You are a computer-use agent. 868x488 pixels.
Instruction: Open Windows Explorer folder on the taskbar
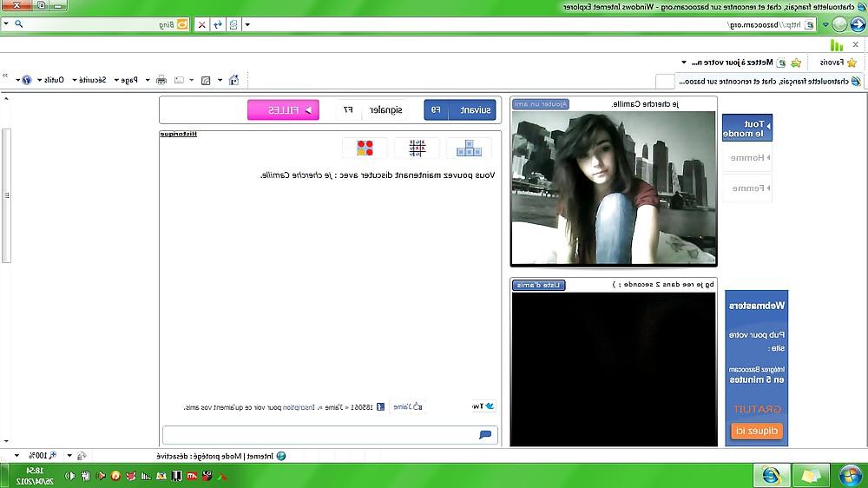click(x=811, y=476)
